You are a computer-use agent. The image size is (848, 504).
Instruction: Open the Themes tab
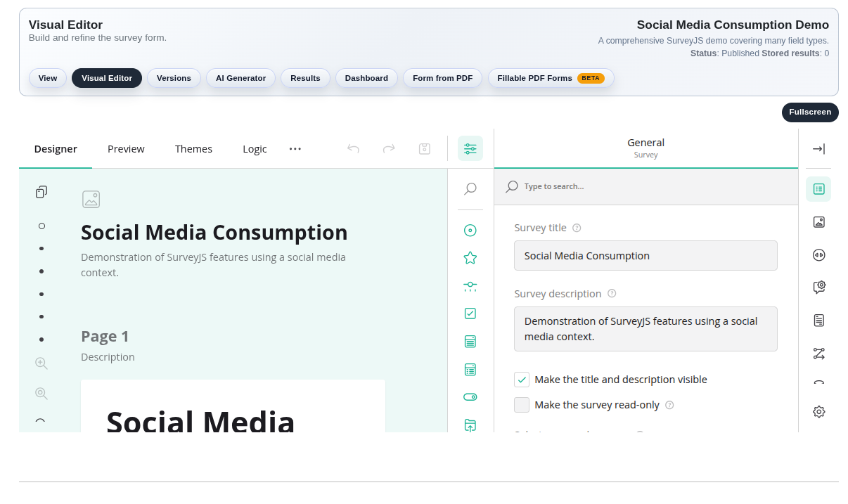193,148
